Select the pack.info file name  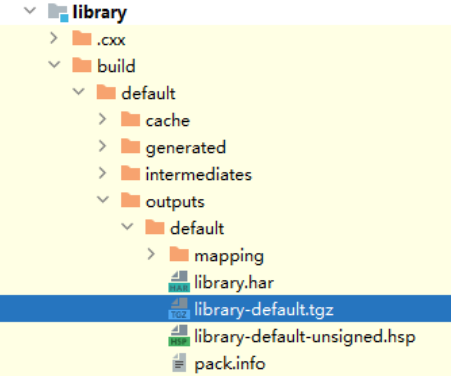point(230,364)
